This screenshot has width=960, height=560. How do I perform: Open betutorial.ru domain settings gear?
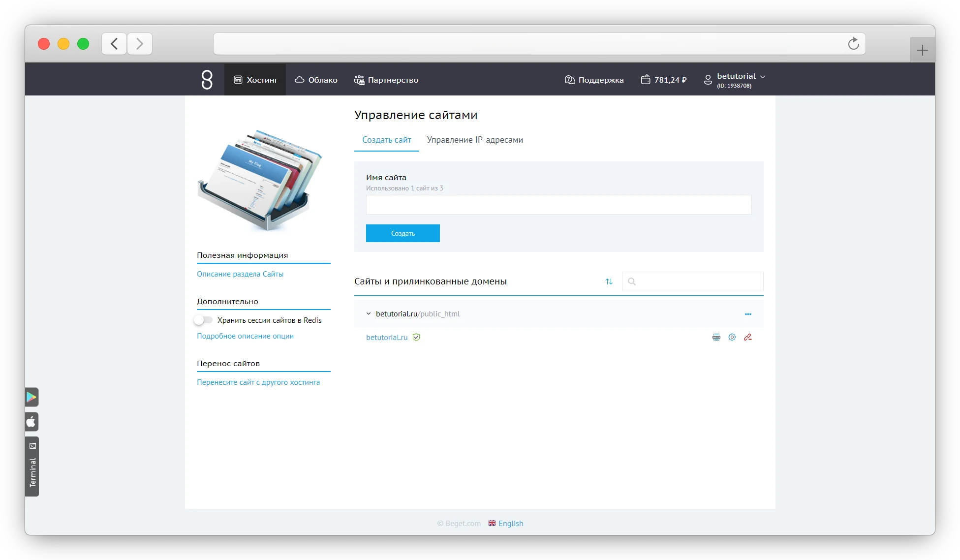pyautogui.click(x=732, y=337)
